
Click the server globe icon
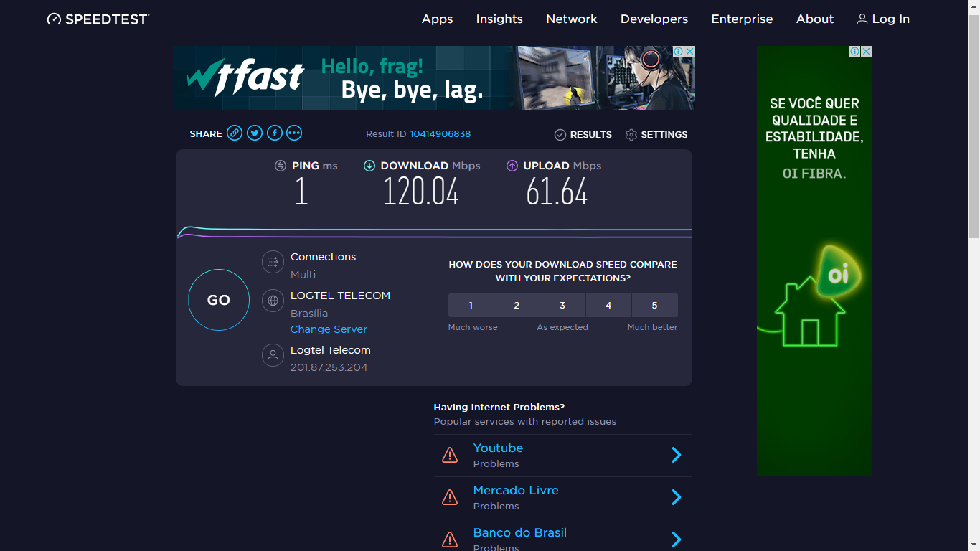273,301
